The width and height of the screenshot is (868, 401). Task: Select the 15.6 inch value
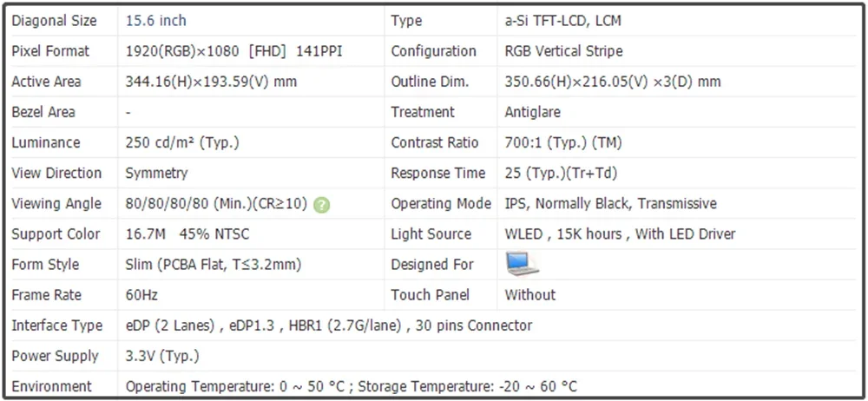click(156, 21)
